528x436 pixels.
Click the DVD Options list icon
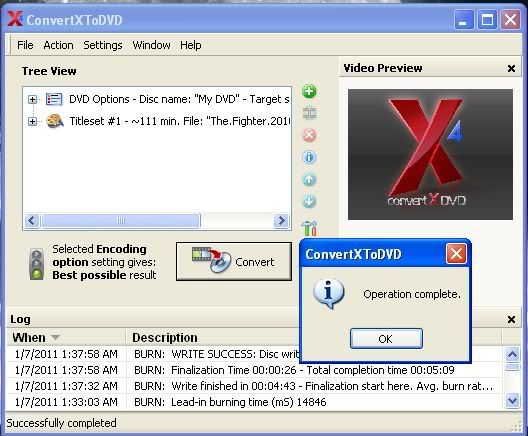pyautogui.click(x=54, y=99)
